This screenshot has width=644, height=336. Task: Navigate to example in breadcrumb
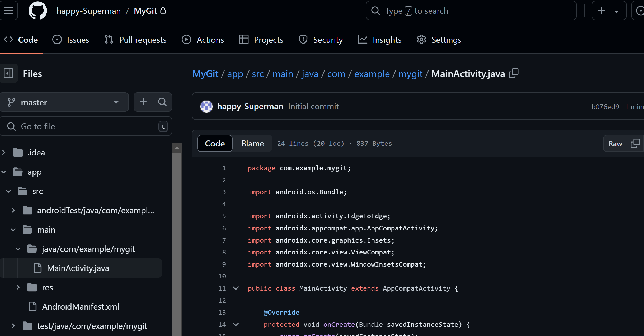[x=372, y=74]
